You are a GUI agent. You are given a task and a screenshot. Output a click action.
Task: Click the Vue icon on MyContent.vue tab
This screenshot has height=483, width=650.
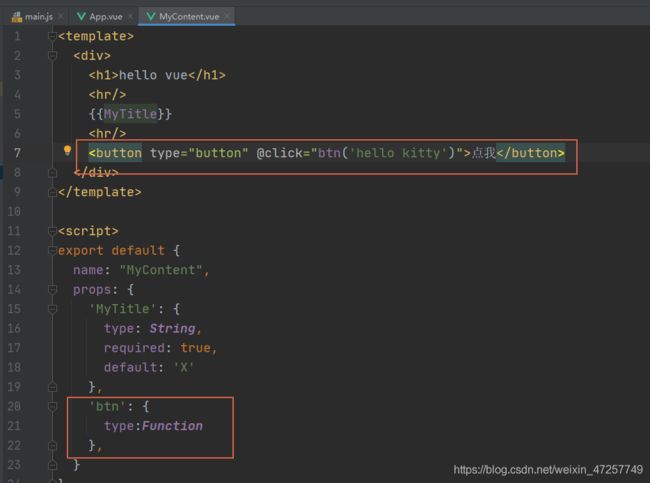pyautogui.click(x=150, y=17)
